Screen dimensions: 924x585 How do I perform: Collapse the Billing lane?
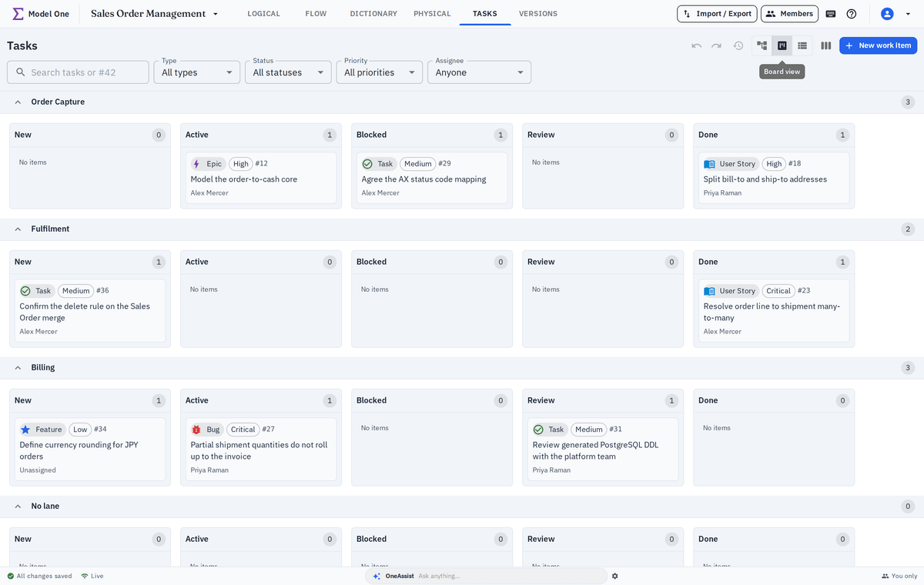tap(18, 368)
